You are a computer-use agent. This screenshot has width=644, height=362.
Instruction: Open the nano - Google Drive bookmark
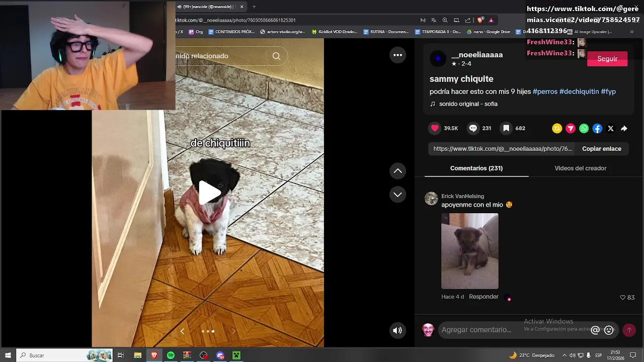[489, 32]
